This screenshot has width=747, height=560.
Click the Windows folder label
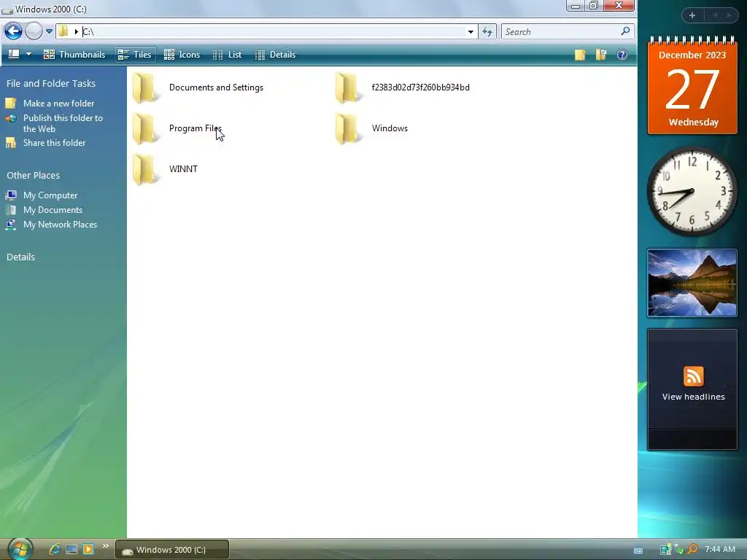[x=390, y=128]
